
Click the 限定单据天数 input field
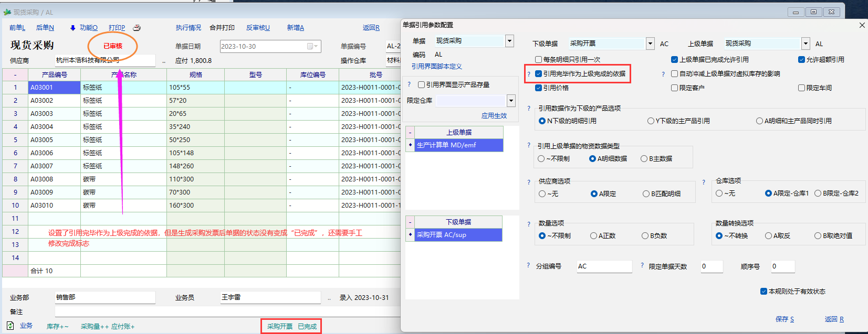click(711, 266)
